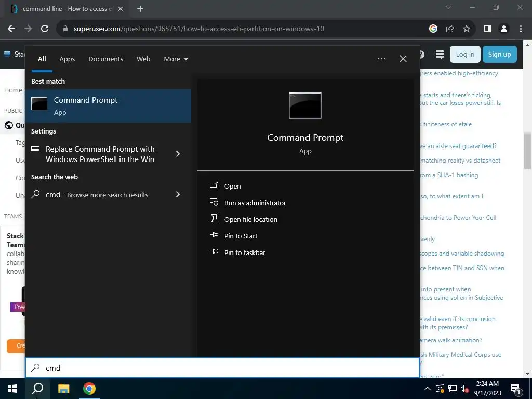The width and height of the screenshot is (532, 399).
Task: Open 'camera walk animation?' link
Action: 451,340
